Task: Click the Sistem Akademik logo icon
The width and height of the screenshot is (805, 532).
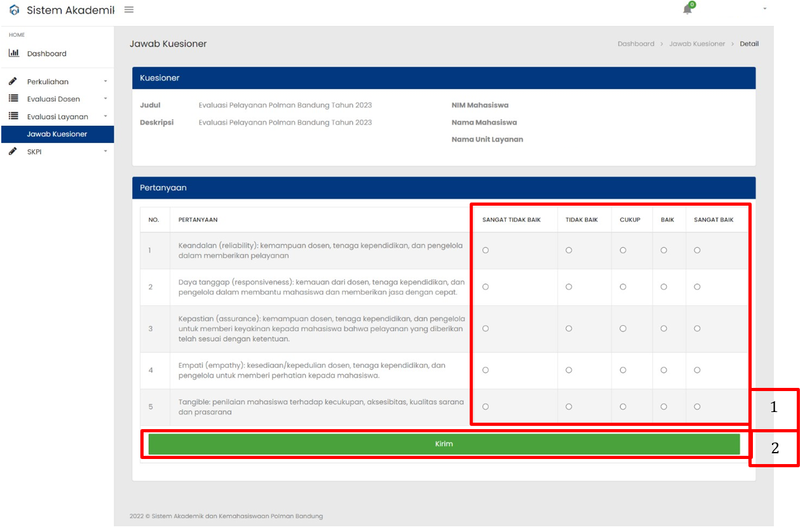Action: (x=14, y=10)
